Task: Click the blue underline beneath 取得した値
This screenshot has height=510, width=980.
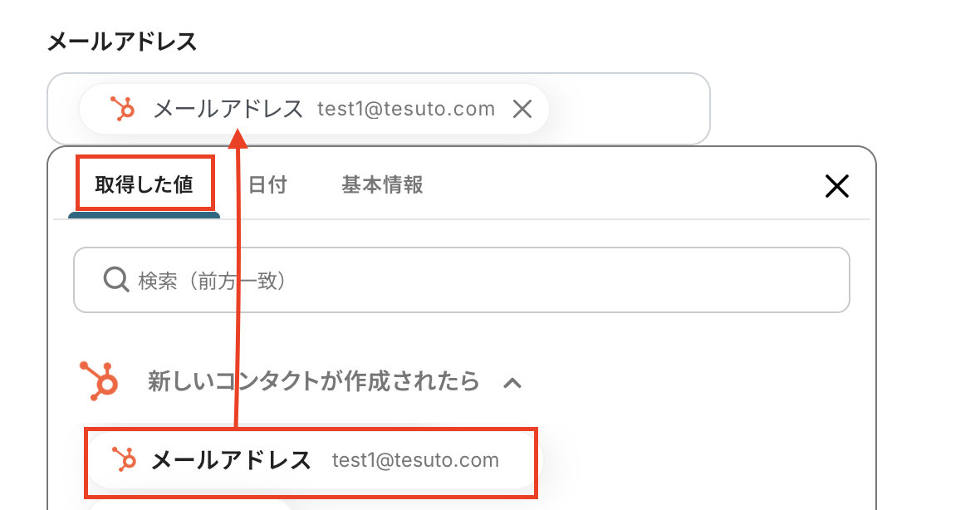Action: point(144,215)
